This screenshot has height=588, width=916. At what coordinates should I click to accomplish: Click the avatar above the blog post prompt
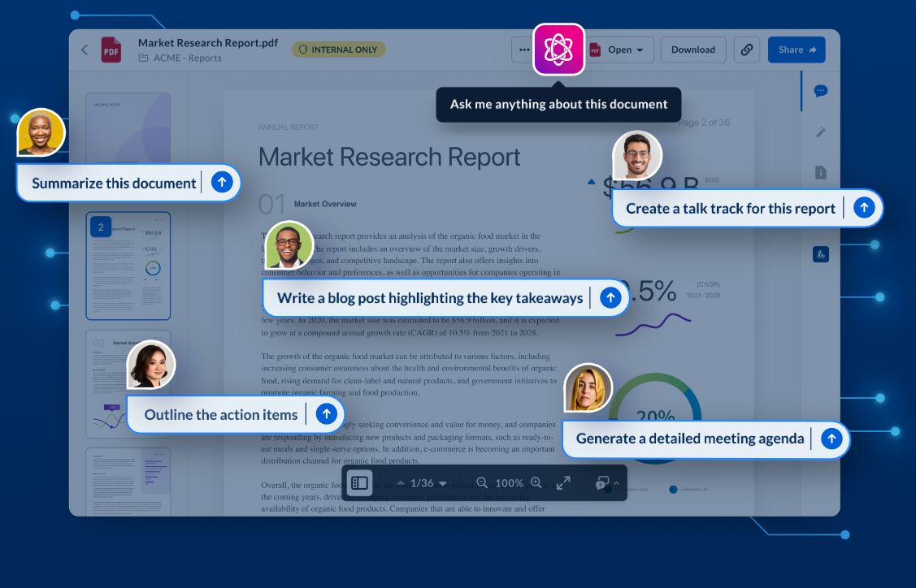click(x=289, y=244)
